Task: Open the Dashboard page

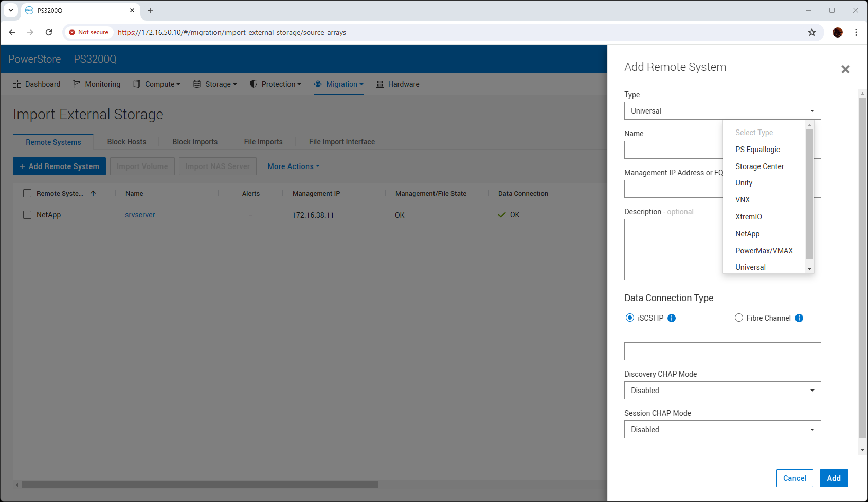Action: 37,84
